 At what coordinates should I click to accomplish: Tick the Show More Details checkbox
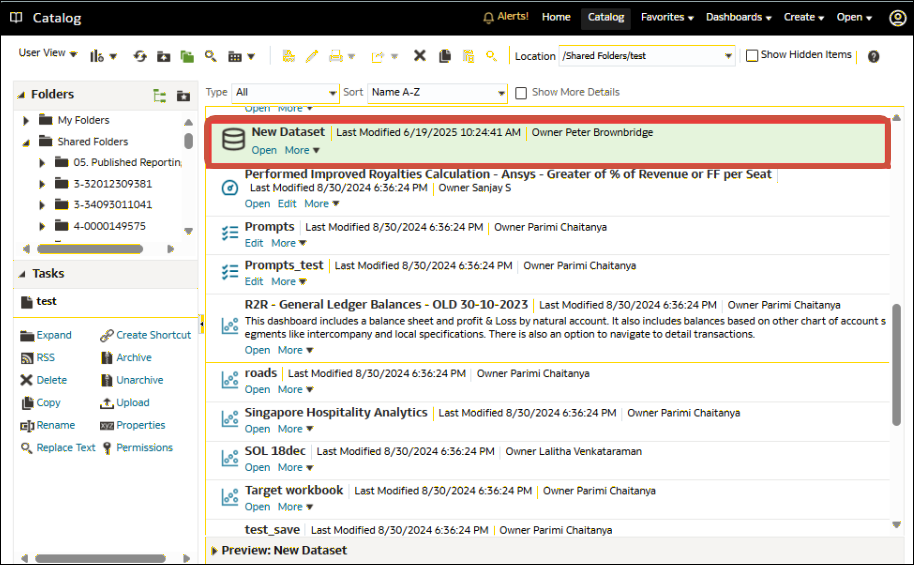click(x=521, y=93)
